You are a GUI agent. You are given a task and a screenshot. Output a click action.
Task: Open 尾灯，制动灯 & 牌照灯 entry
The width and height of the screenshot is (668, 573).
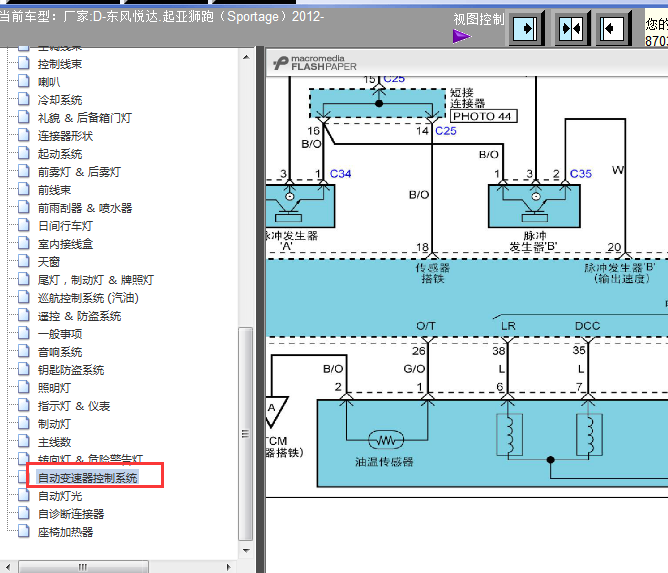point(95,280)
